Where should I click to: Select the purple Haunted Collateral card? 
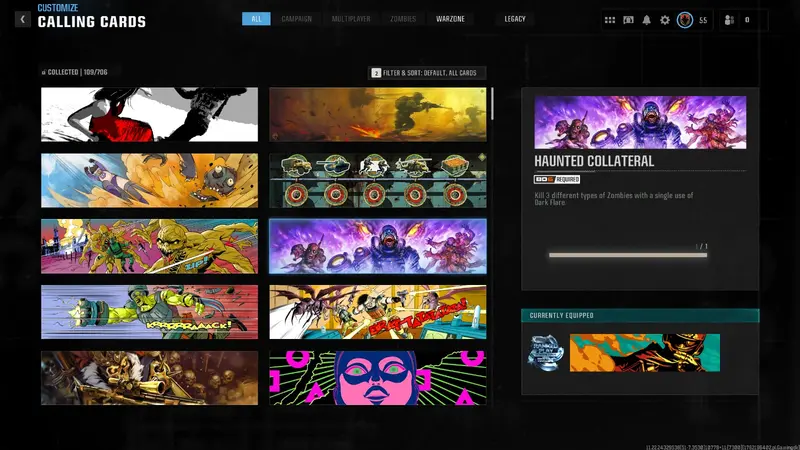click(378, 246)
